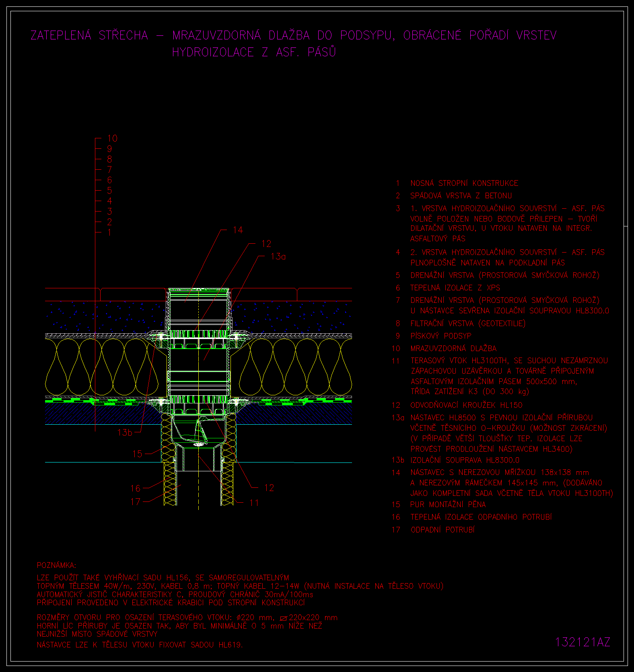Click legend text 'PÍSKOVÝ PODSYP'
Image resolution: width=634 pixels, height=672 pixels.
tap(441, 336)
